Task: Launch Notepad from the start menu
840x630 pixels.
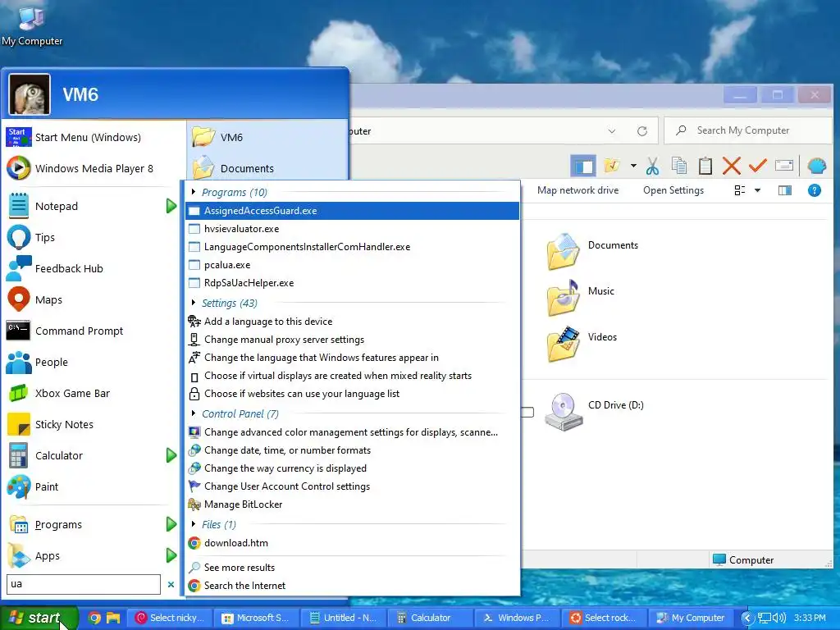Action: 81,206
